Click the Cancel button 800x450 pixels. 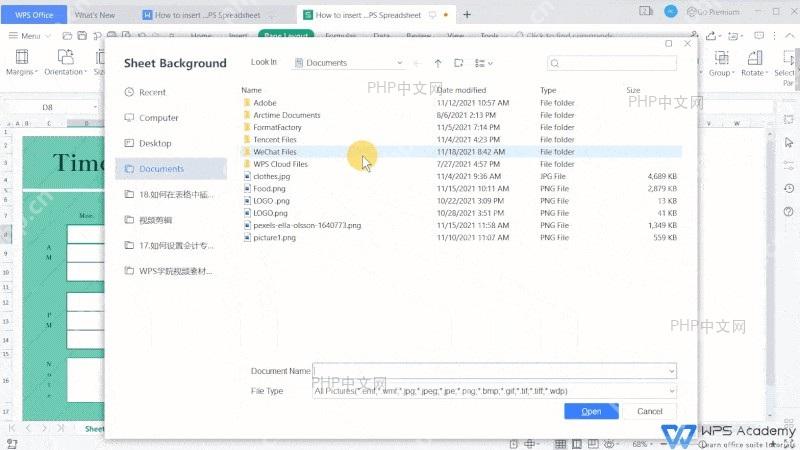[649, 411]
